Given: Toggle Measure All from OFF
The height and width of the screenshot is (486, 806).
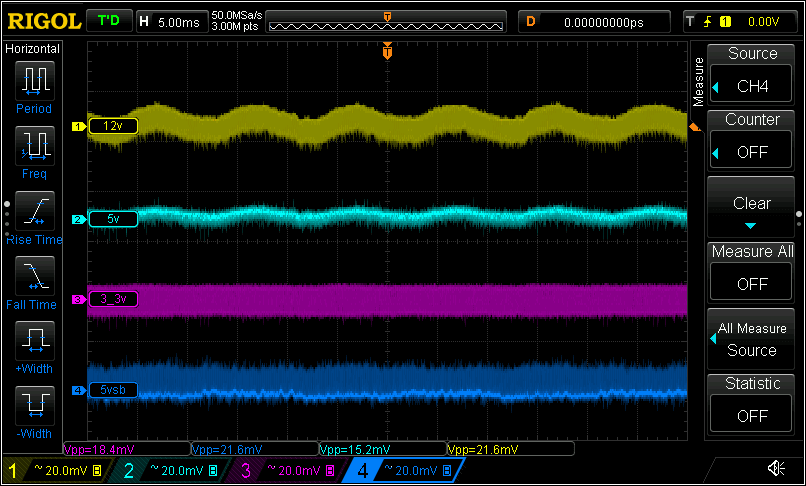Looking at the screenshot, I should tap(752, 284).
